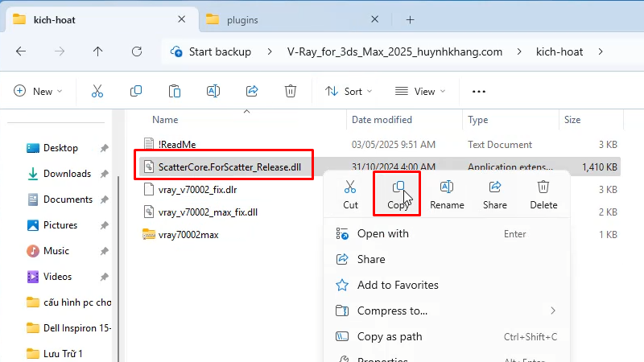Unpin Videos using its pin icon
644x362 pixels.
coord(105,277)
